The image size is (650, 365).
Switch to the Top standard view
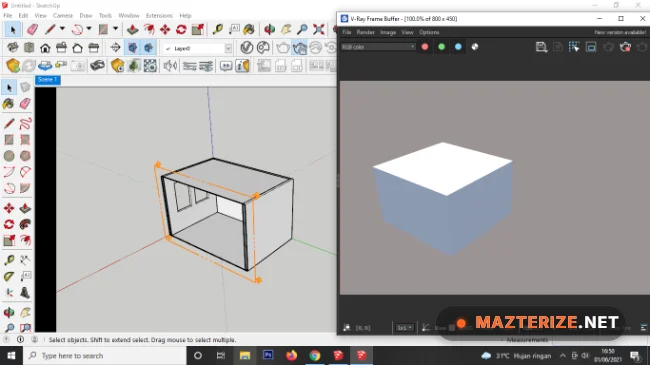(29, 48)
